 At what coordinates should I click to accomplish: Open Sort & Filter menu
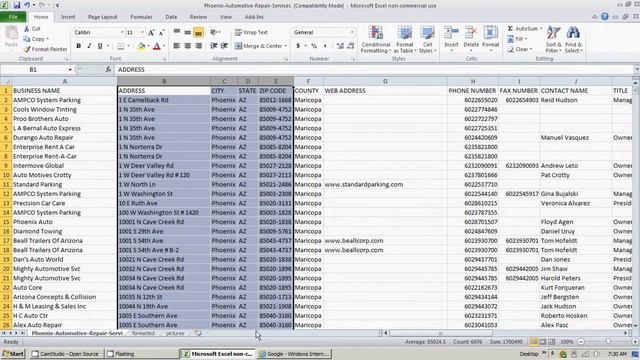coord(553,40)
